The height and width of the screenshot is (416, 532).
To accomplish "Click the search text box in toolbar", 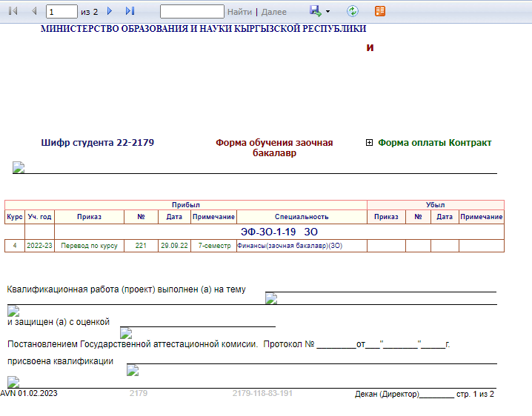I will pos(192,12).
